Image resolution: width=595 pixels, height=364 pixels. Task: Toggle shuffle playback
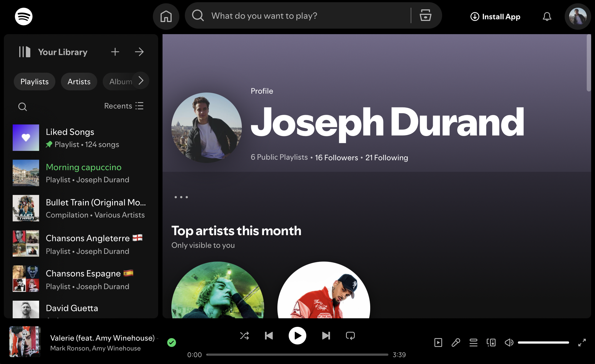[x=244, y=336]
